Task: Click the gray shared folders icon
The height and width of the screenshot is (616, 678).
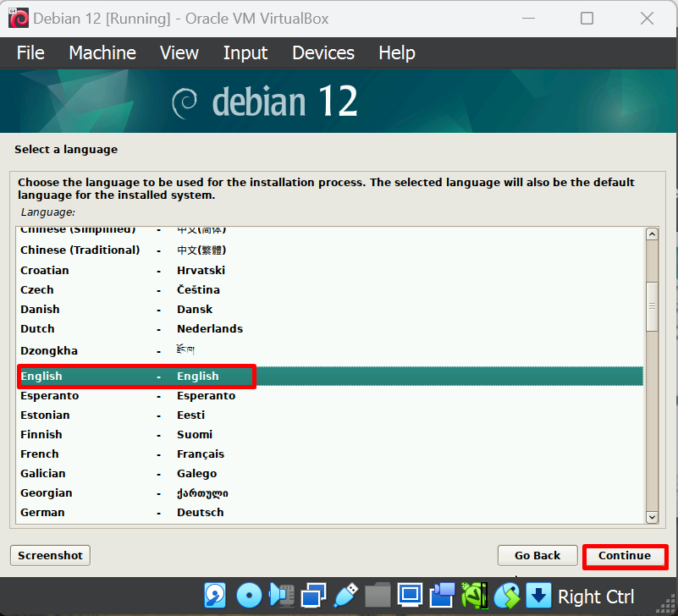Action: pos(378,595)
